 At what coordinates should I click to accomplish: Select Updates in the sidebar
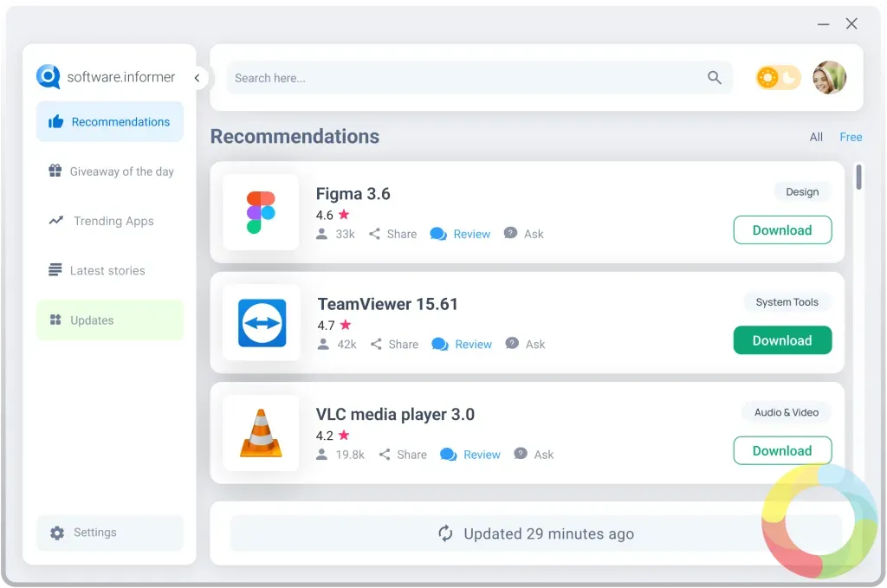click(110, 320)
